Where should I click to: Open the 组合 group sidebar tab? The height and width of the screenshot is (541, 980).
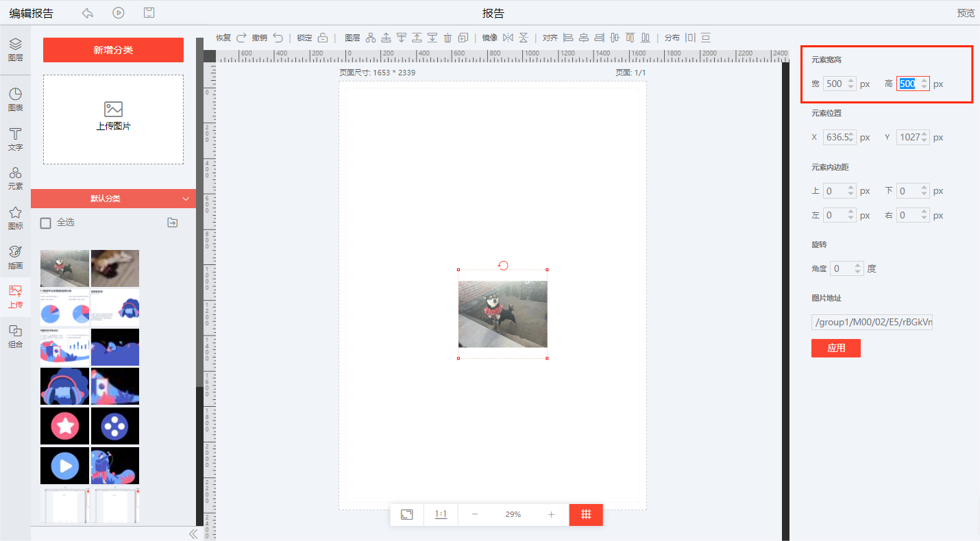pyautogui.click(x=15, y=336)
